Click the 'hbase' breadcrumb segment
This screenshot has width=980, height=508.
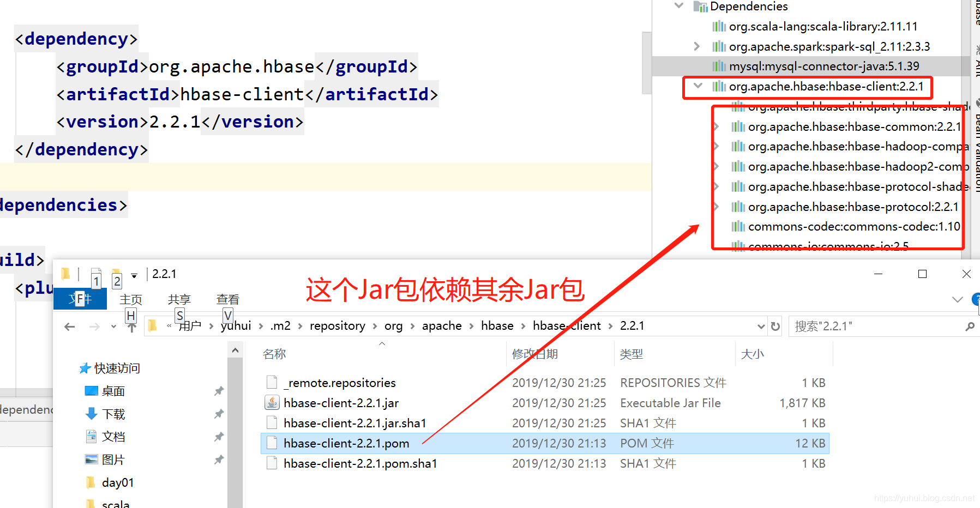pos(497,326)
